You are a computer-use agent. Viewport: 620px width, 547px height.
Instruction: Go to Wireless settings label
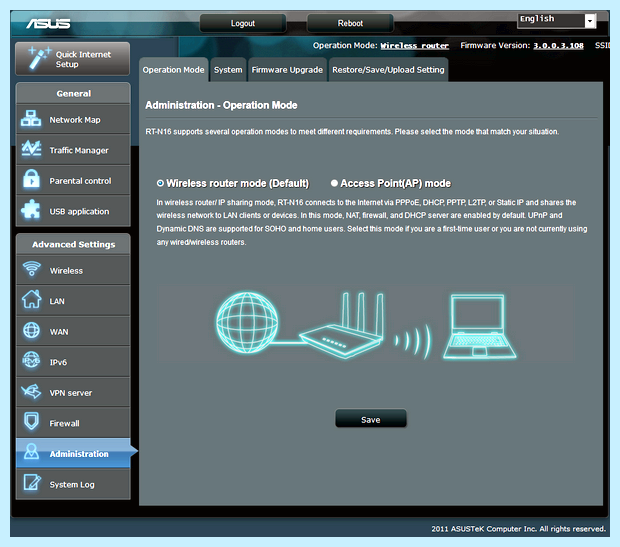pos(66,271)
